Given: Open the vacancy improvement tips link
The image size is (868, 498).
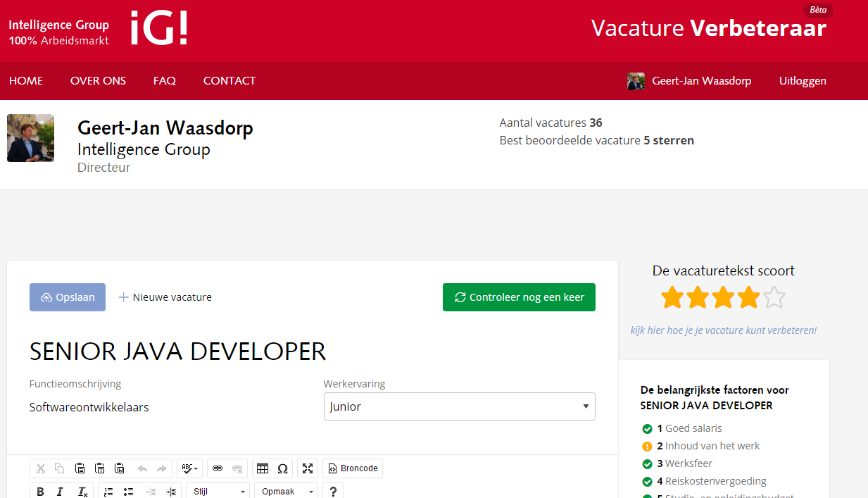Looking at the screenshot, I should click(724, 330).
